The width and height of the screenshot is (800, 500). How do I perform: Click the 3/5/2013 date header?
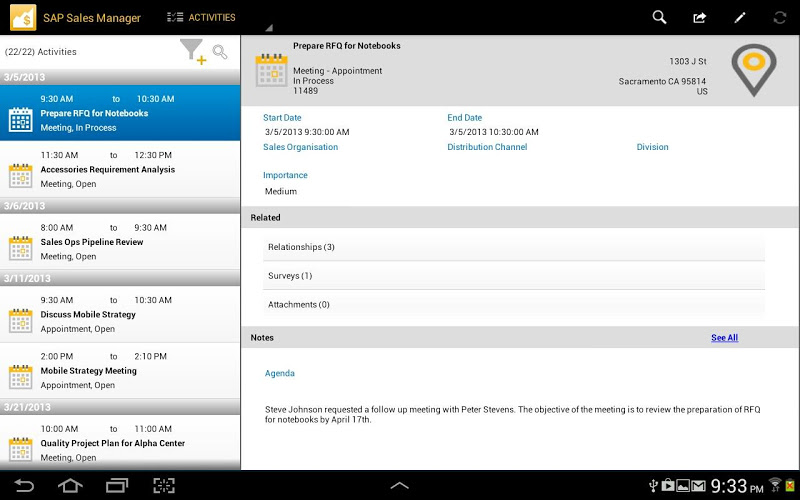point(120,77)
